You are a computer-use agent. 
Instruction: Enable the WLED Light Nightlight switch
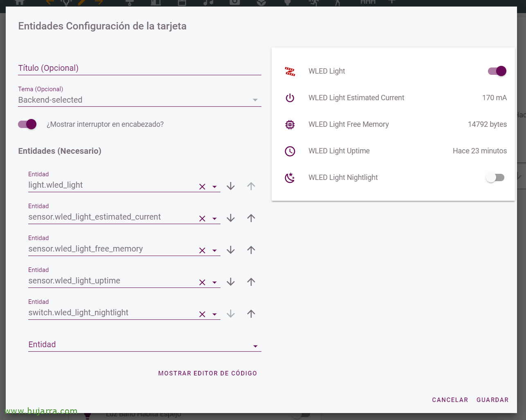pos(495,177)
